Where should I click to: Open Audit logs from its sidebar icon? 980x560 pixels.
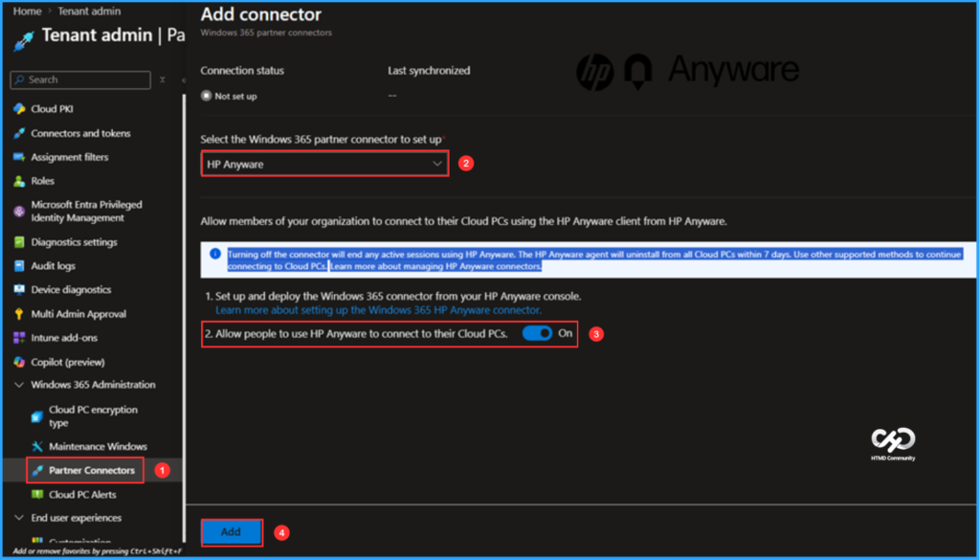19,265
